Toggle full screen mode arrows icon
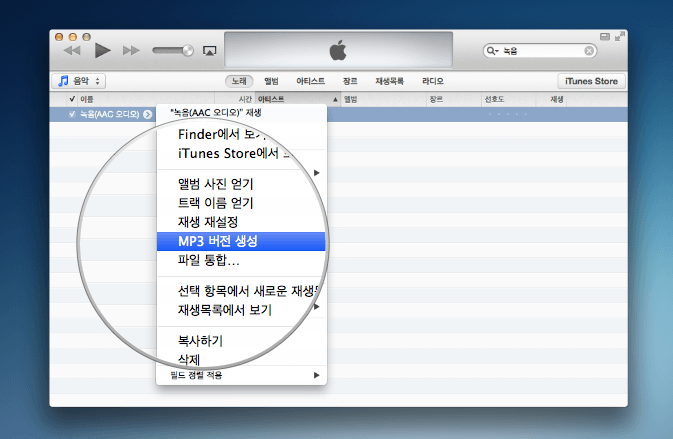 tap(619, 36)
